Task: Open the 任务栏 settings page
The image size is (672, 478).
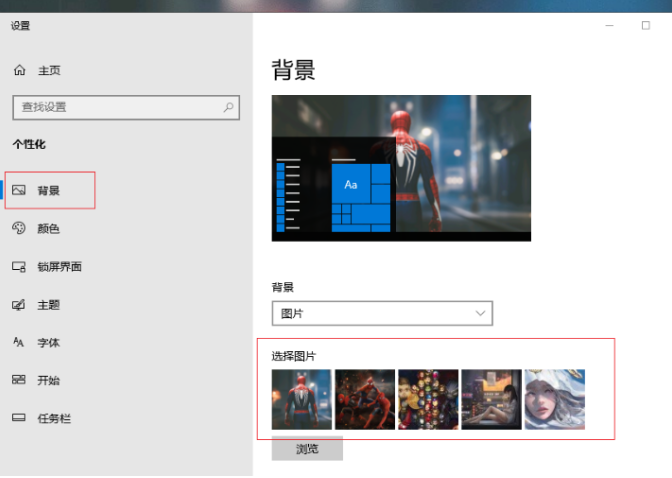Action: pos(54,418)
